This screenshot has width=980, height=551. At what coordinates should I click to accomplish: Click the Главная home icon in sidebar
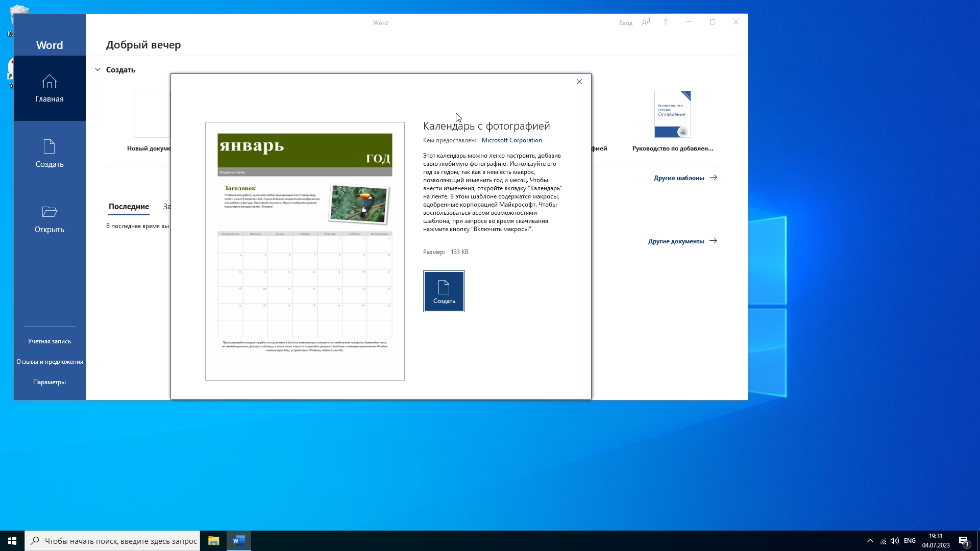(x=50, y=82)
